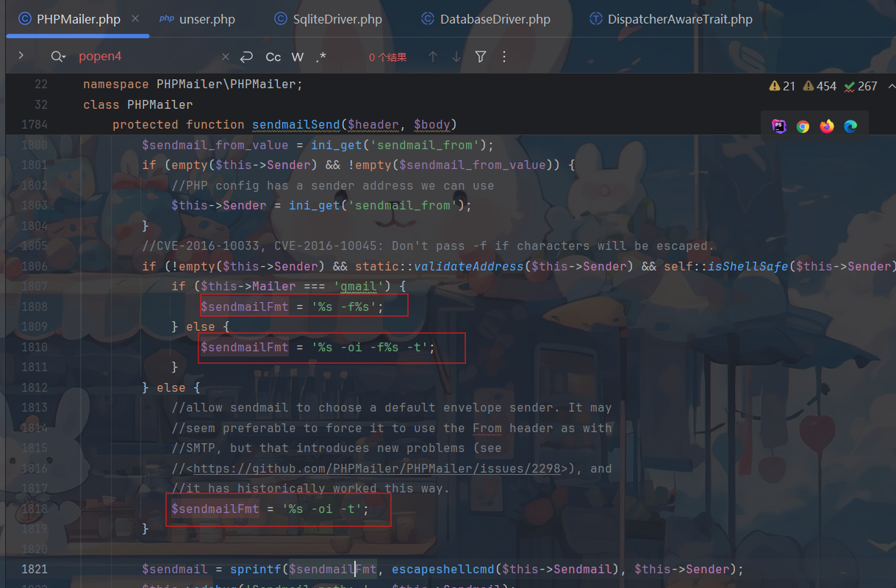Toggle the Match Case (Cc) option
The image size is (896, 588).
273,57
